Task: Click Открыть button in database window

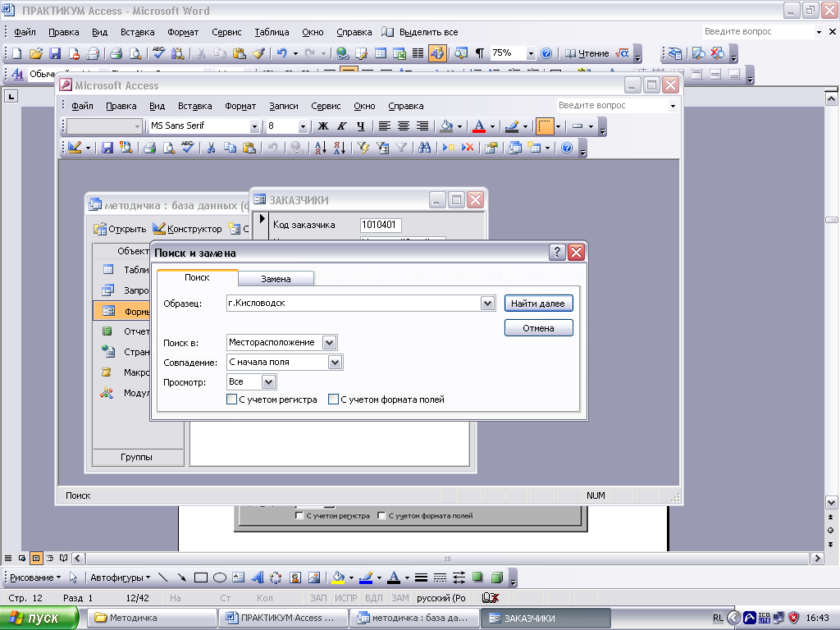Action: pyautogui.click(x=120, y=229)
